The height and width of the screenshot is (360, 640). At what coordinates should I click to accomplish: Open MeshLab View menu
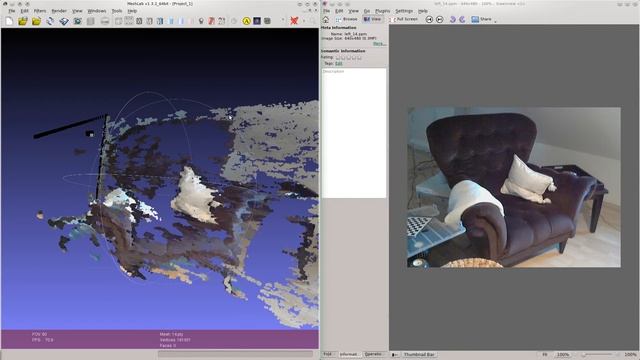tap(77, 11)
